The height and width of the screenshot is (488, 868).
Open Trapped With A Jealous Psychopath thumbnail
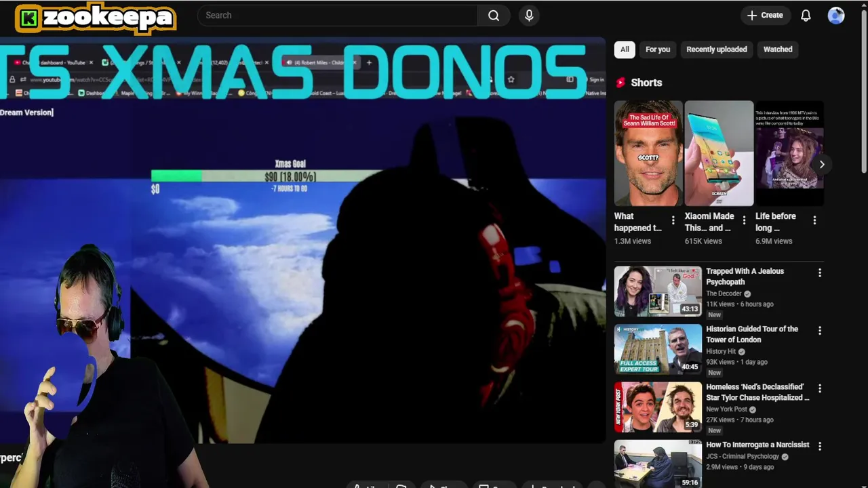658,291
